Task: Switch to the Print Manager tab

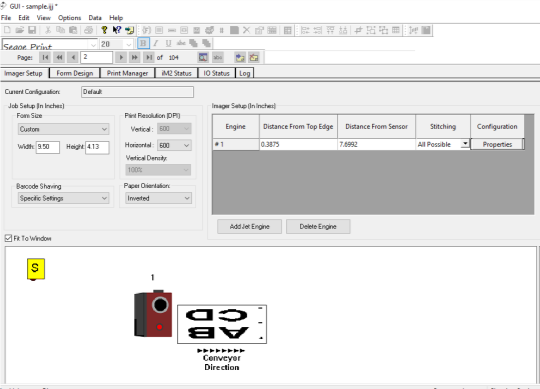Action: (x=127, y=73)
